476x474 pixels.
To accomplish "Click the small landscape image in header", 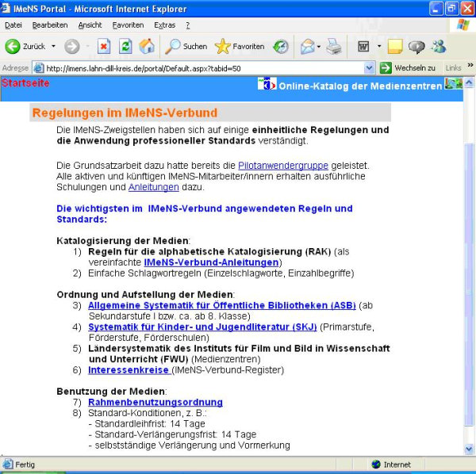I will click(x=454, y=83).
